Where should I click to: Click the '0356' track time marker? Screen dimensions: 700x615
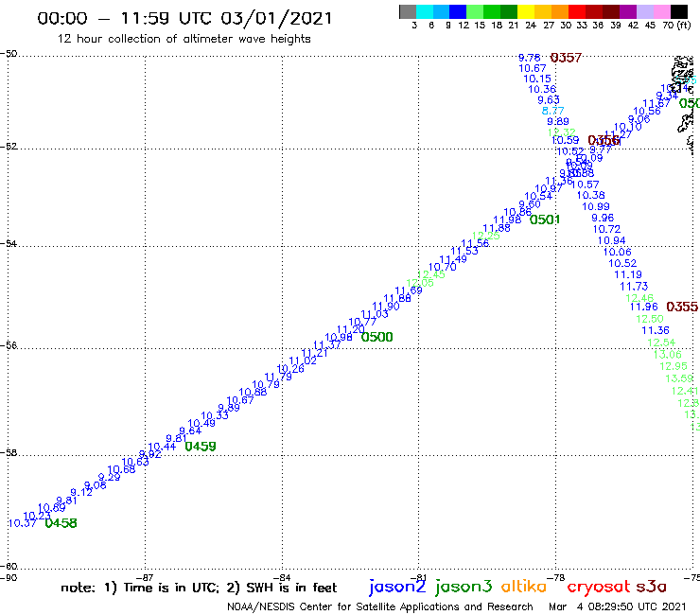(604, 141)
